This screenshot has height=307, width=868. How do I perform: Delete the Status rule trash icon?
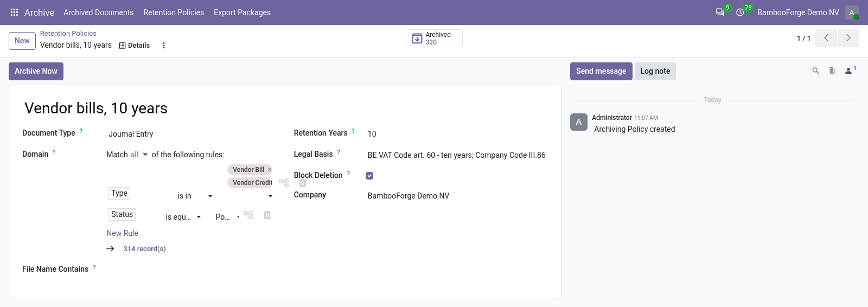pyautogui.click(x=267, y=215)
